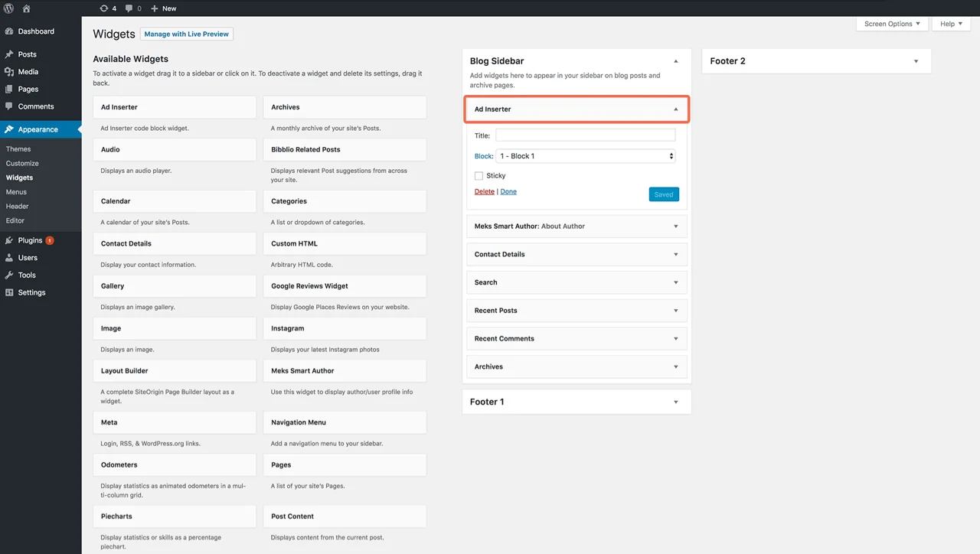The image size is (980, 554).
Task: Visit site via the home icon
Action: [x=26, y=8]
